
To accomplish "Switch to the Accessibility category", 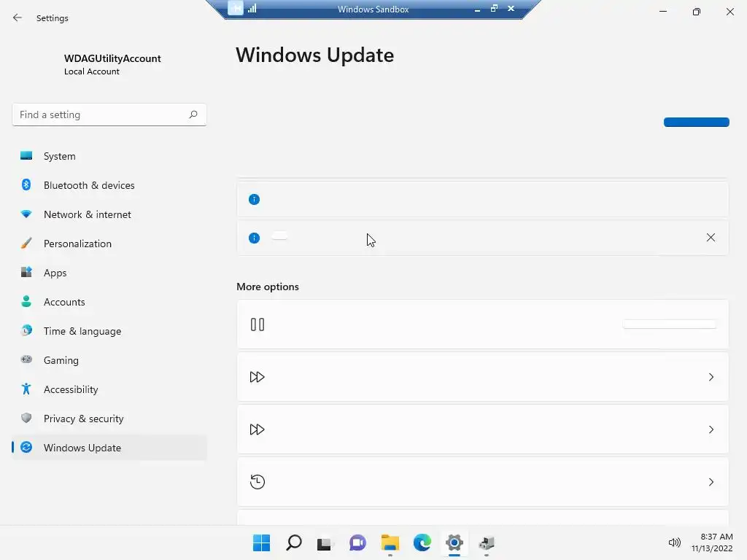I will 109,389.
